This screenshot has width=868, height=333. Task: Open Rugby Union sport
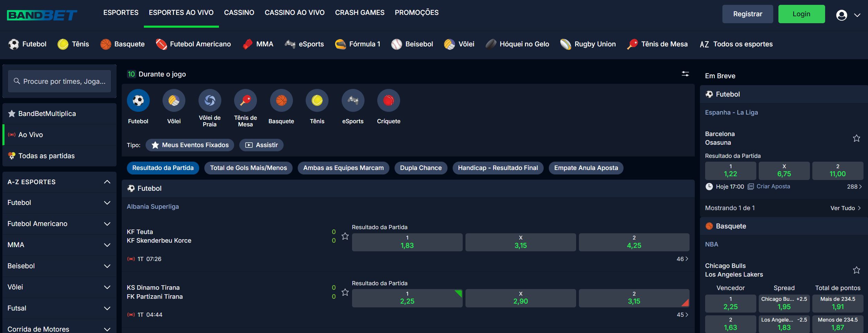tap(588, 44)
